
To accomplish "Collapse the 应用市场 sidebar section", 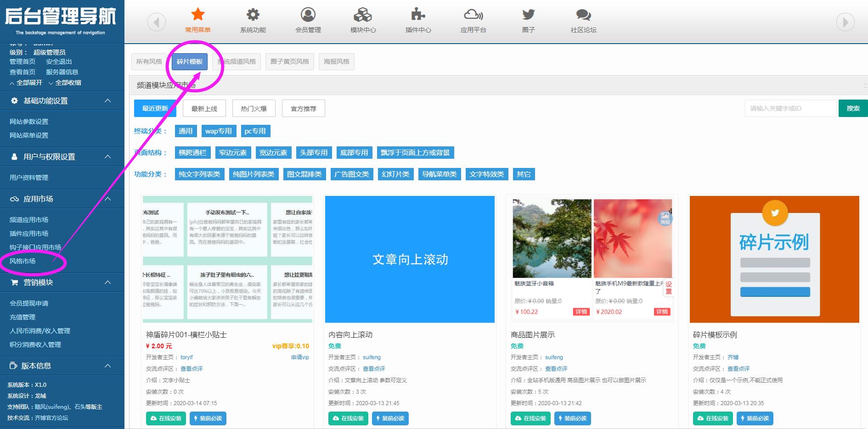I will pos(107,199).
